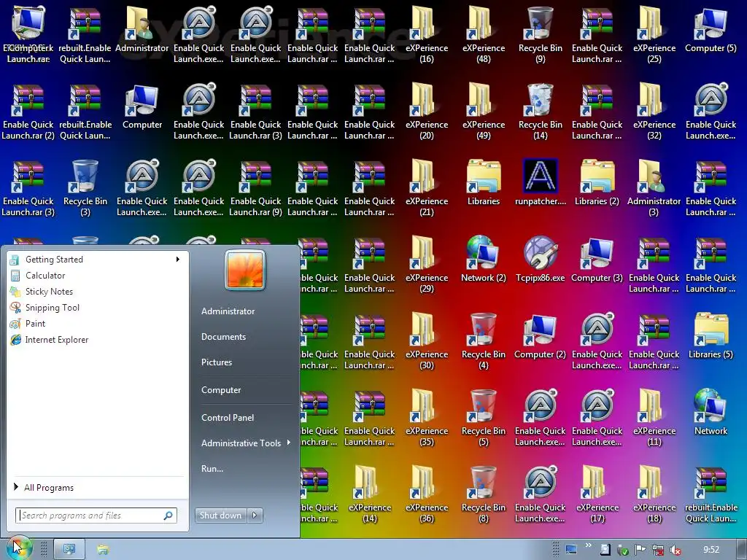This screenshot has height=560, width=747.
Task: Select the eXPerience (17) folder shortcut
Action: (597, 495)
